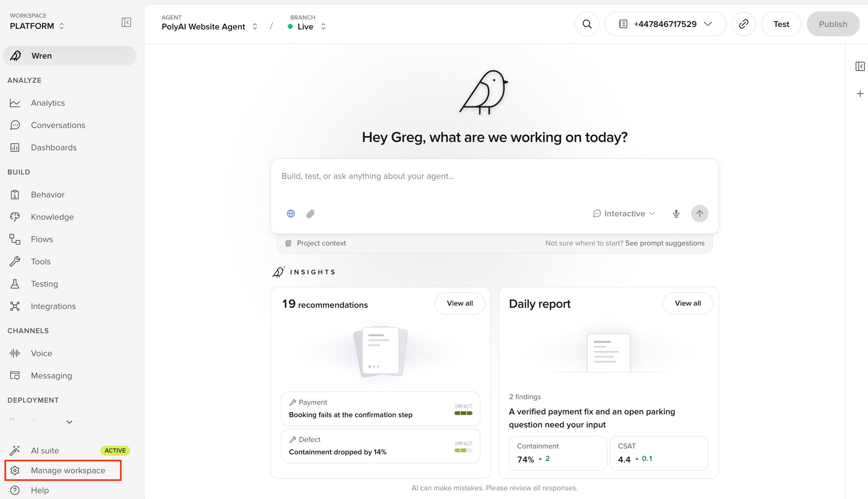
Task: Click the Publish button
Action: pos(833,24)
